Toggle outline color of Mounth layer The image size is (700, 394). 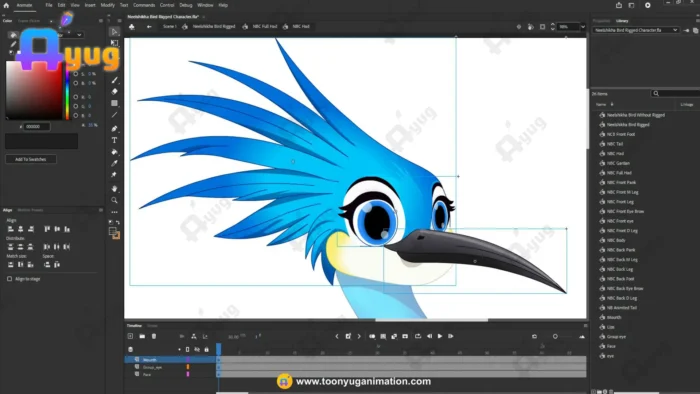tap(188, 360)
